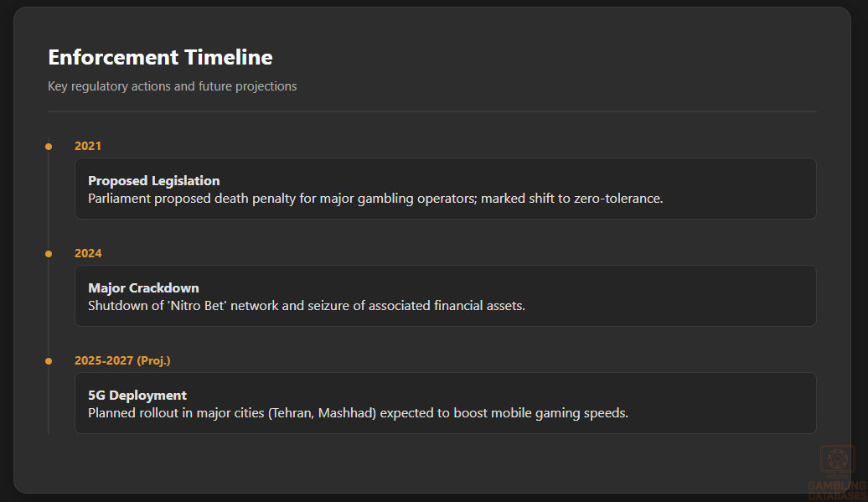The image size is (868, 502).
Task: Select the 2024 year label
Action: [x=88, y=253]
